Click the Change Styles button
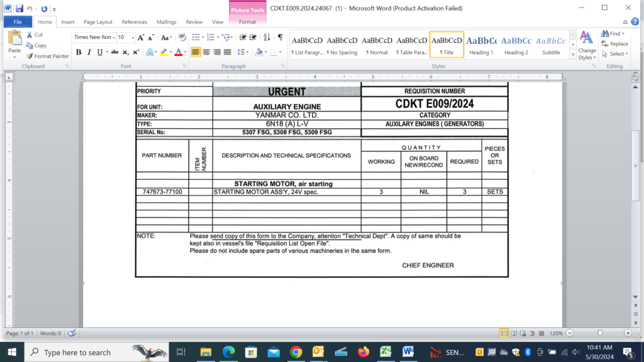This screenshot has width=644, height=362. coord(587,45)
